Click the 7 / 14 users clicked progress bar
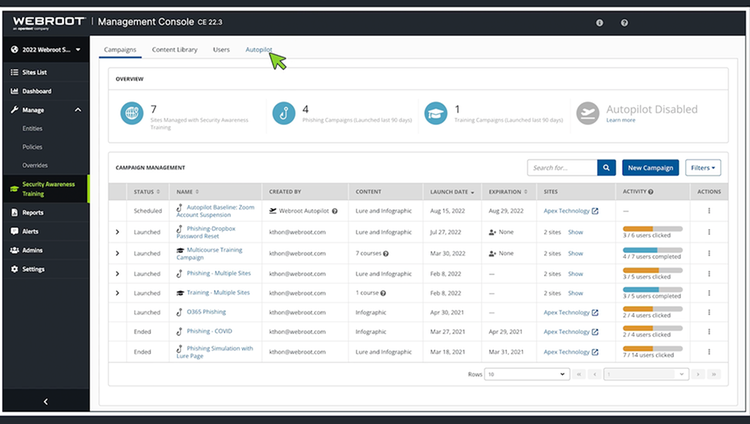Screen dimensions: 750x424 (652, 348)
